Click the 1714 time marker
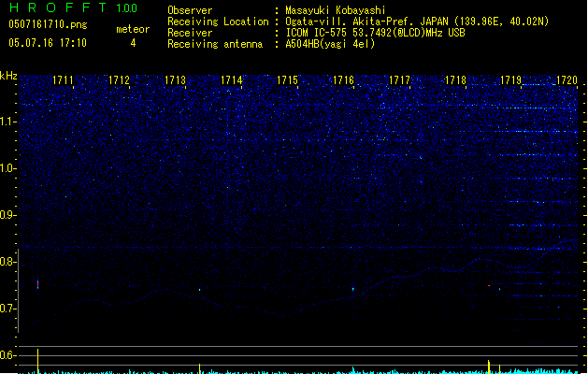Image resolution: width=588 pixels, height=374 pixels. tap(232, 80)
